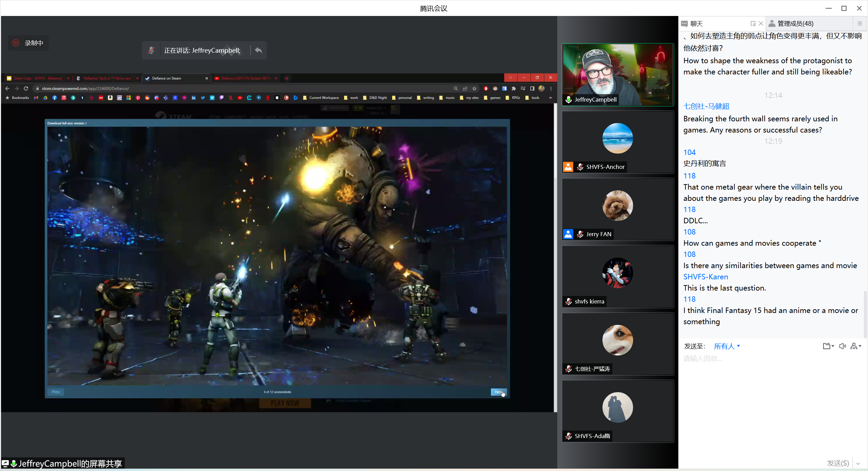Screen dimensions: 868x471
Task: Click Jerry FAN's muted mic icon
Action: (x=580, y=234)
